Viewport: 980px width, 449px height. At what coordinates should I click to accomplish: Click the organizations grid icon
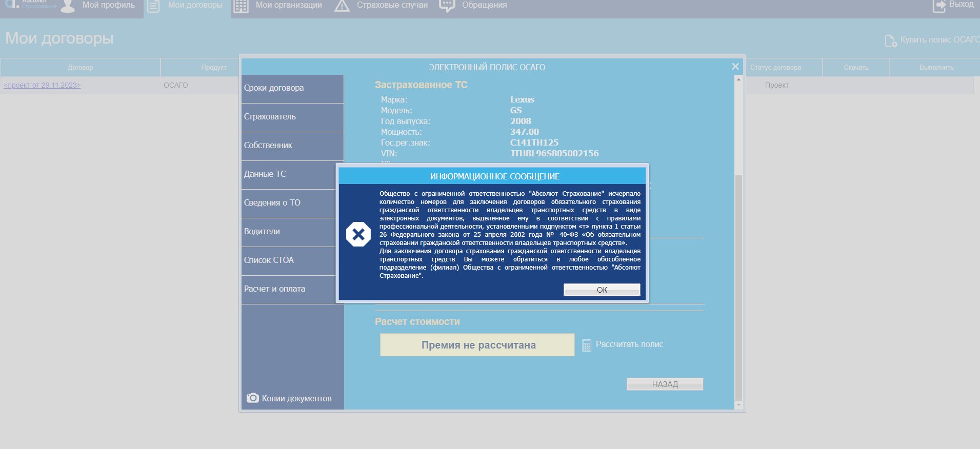[x=241, y=6]
